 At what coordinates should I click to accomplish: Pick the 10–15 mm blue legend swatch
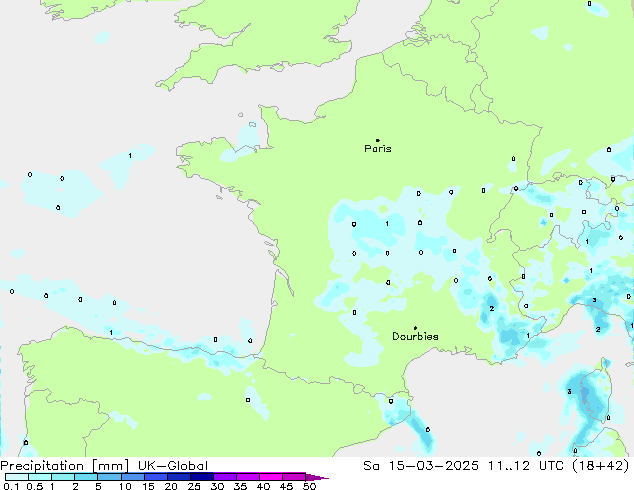click(x=132, y=477)
